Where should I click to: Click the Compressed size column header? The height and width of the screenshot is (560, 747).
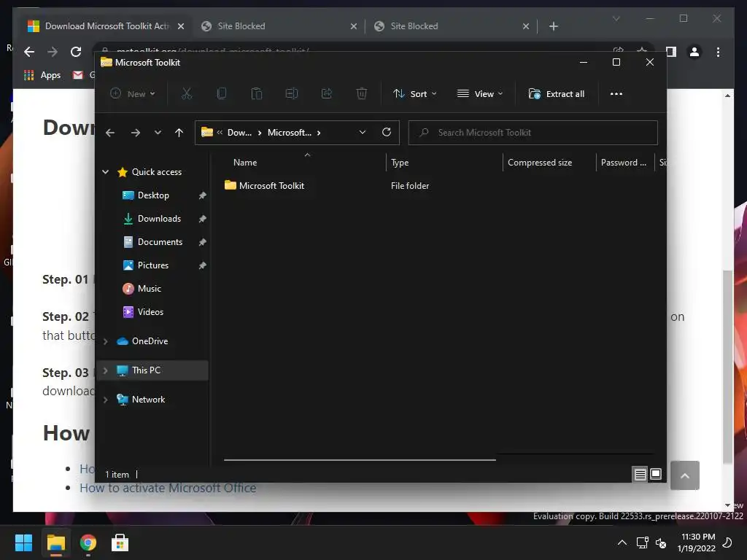click(540, 163)
